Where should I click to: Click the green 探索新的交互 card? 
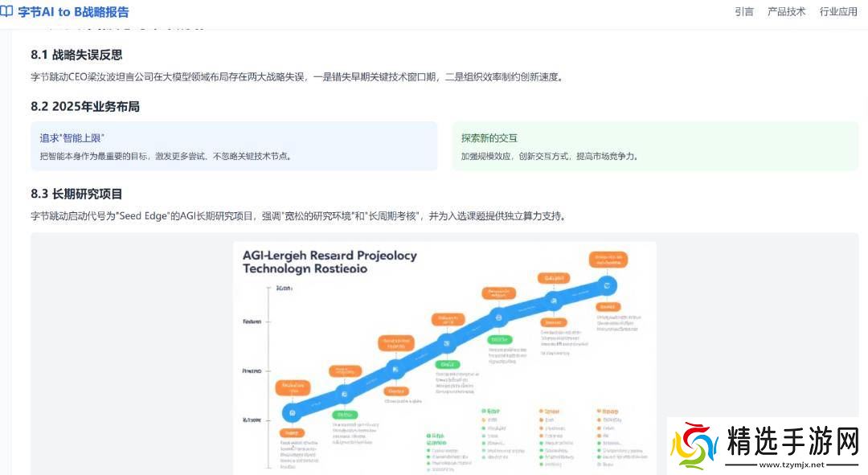654,146
